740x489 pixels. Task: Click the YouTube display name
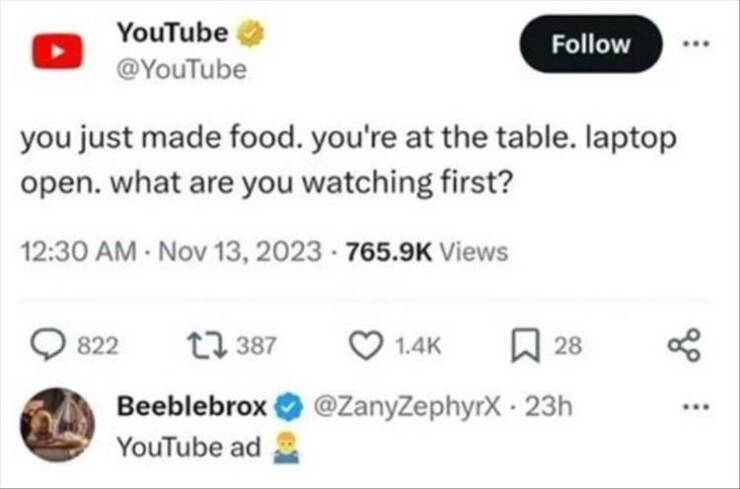tap(172, 32)
